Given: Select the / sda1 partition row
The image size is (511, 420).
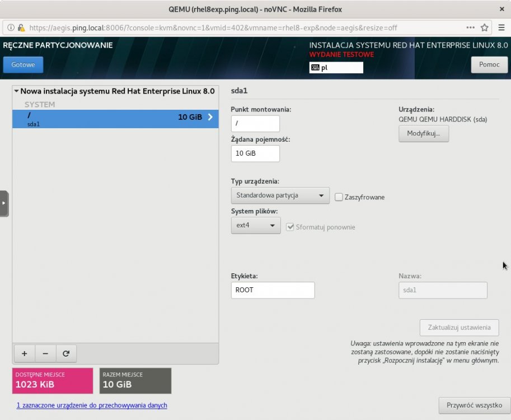Looking at the screenshot, I should tap(115, 119).
